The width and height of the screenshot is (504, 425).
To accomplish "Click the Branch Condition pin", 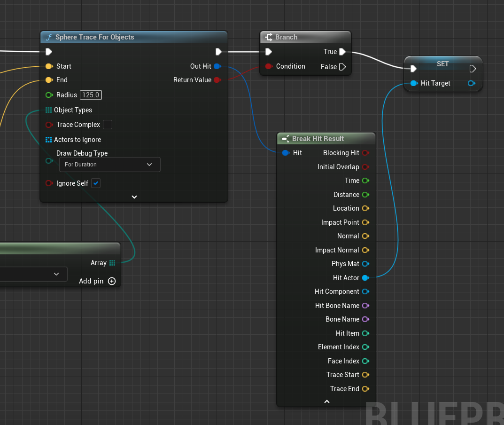I will click(x=269, y=66).
